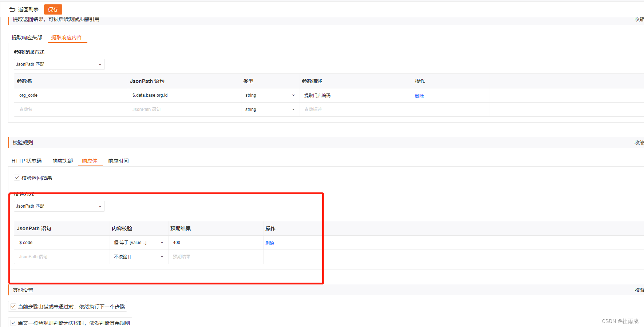
Task: Click the org_code parameter name field
Action: pyautogui.click(x=71, y=95)
